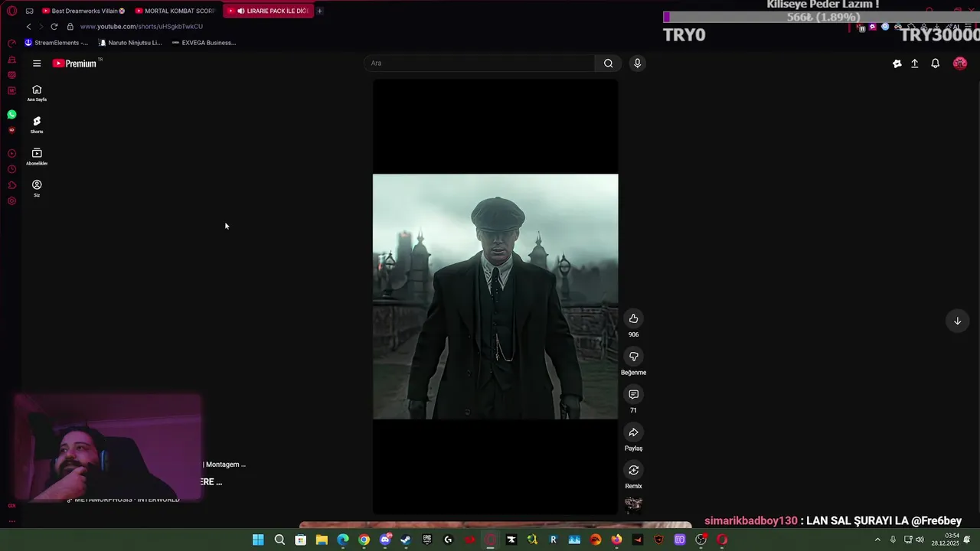Open the site security lock icon
Image resolution: width=980 pixels, height=551 pixels.
click(x=70, y=27)
